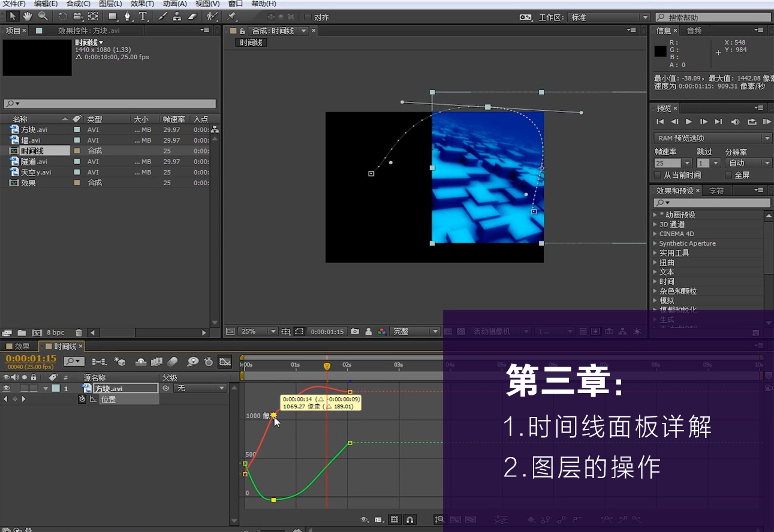Open the 父级 无 parent dropdown
This screenshot has height=532, width=774.
point(200,388)
